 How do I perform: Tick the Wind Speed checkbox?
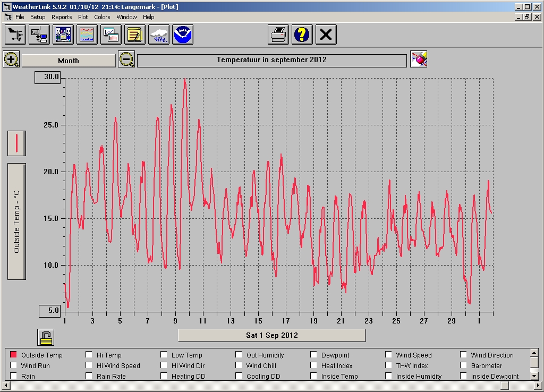pyautogui.click(x=388, y=354)
